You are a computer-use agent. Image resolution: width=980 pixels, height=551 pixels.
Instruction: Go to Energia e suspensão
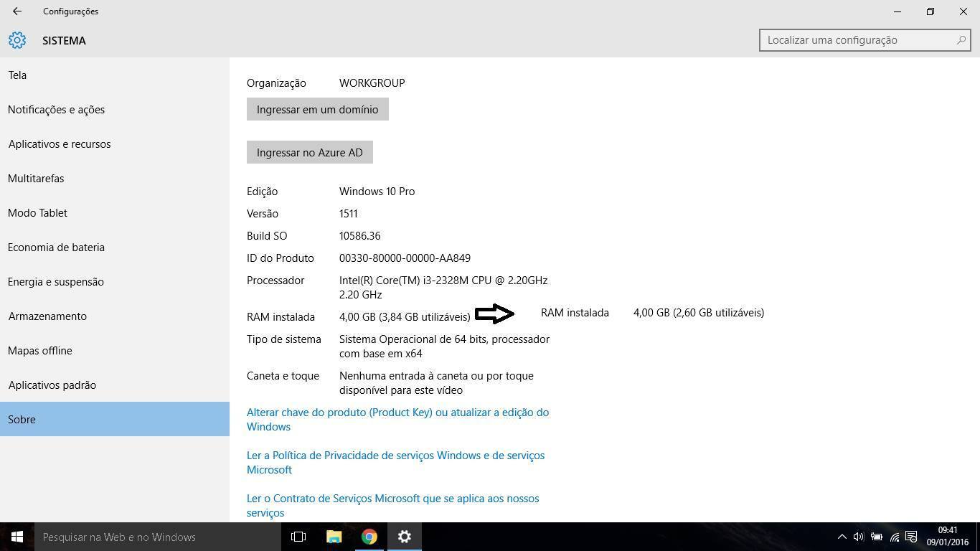115,281
